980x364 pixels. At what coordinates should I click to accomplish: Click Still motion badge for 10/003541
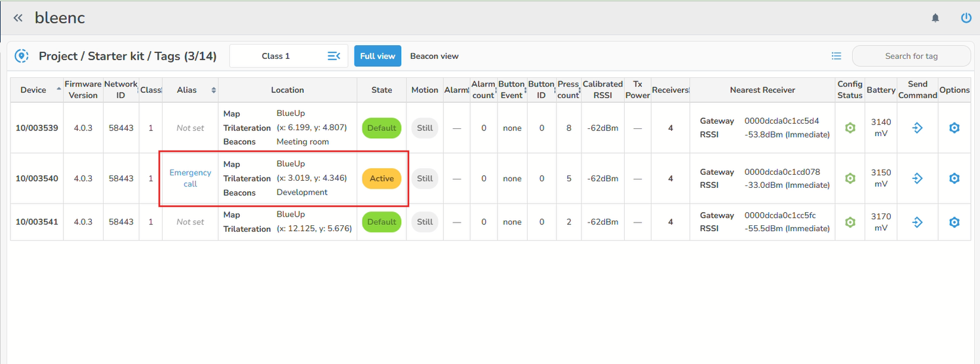(425, 222)
